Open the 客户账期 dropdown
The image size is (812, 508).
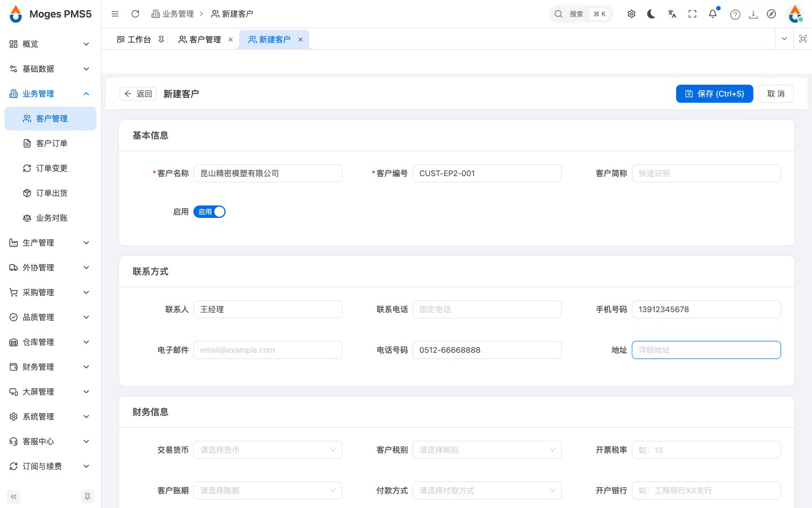click(268, 491)
